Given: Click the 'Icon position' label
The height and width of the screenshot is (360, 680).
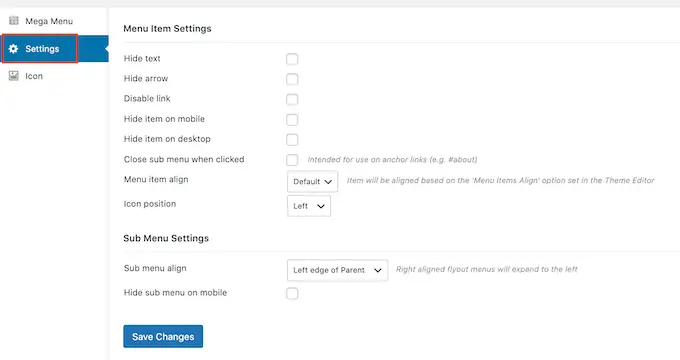Looking at the screenshot, I should click(150, 204).
